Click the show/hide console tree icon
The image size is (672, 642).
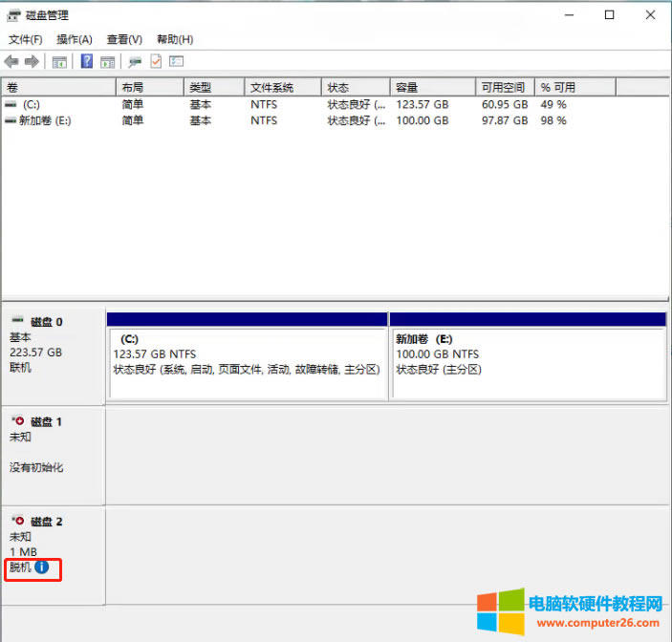pyautogui.click(x=59, y=61)
